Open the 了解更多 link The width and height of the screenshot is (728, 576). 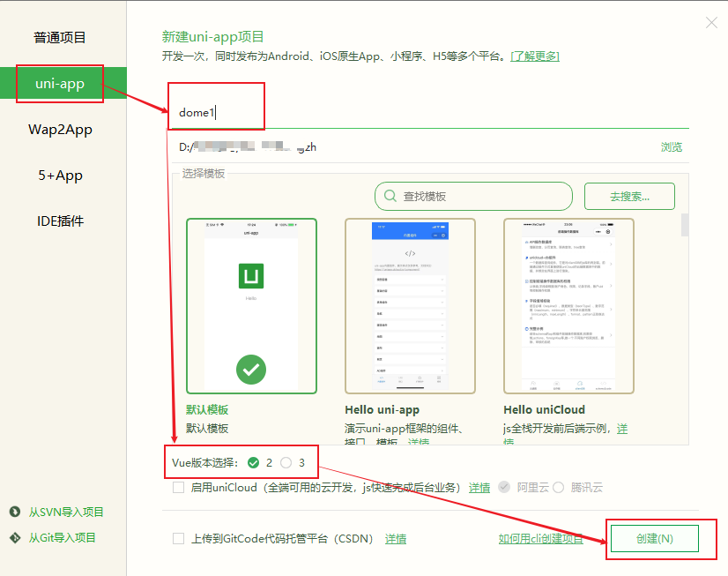[x=535, y=56]
